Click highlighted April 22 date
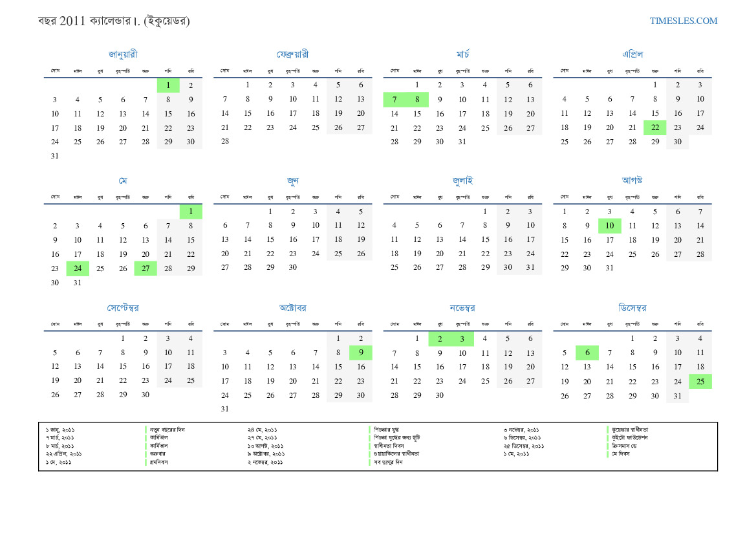The height and width of the screenshot is (535, 756). pos(654,127)
